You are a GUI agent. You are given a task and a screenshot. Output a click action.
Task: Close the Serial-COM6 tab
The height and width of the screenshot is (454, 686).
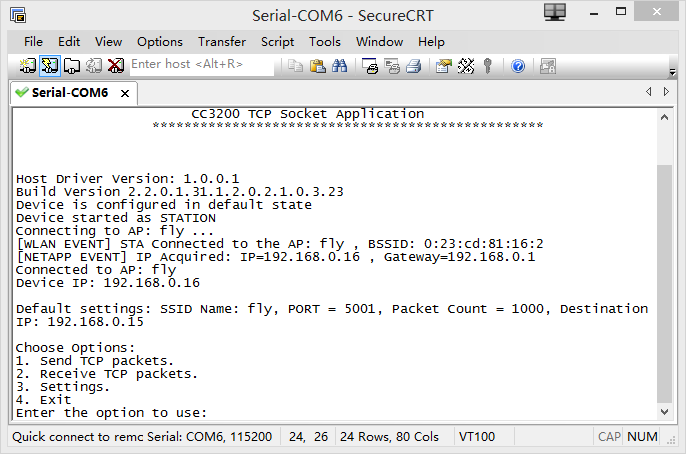125,93
